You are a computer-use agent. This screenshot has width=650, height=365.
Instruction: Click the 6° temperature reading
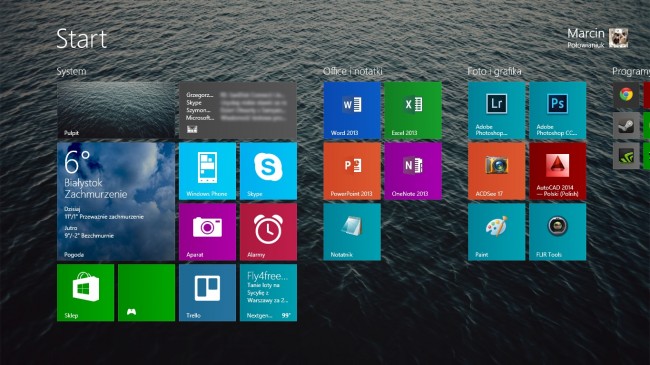pos(77,161)
